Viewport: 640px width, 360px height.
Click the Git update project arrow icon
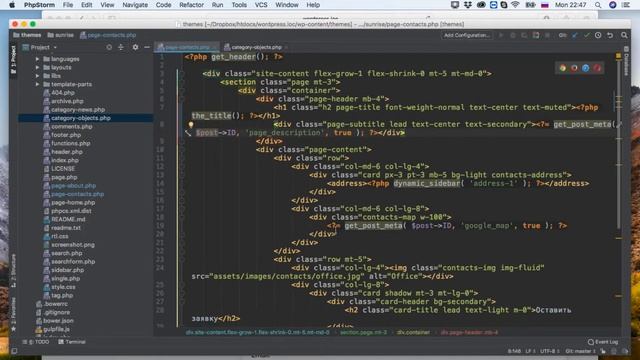(x=575, y=36)
